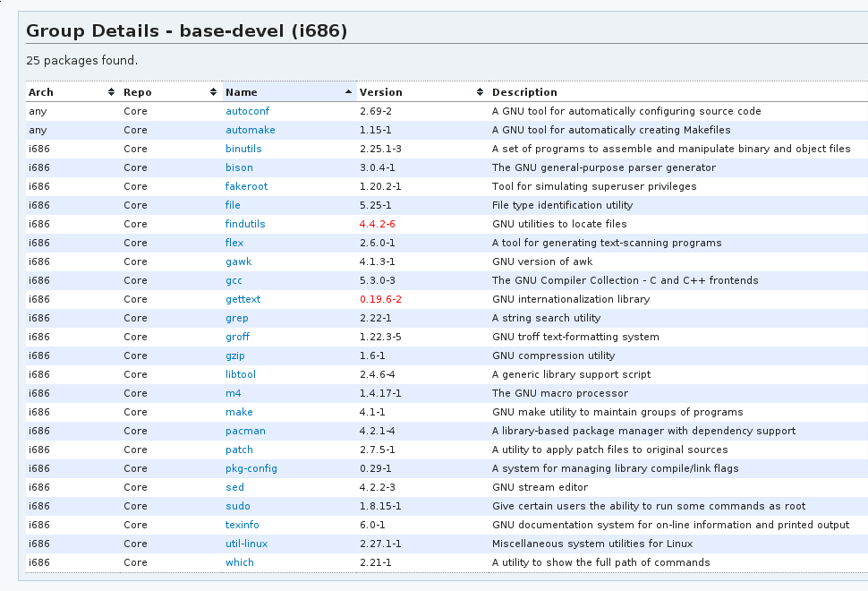The image size is (868, 591).
Task: Go to the binutils package details
Action: tap(243, 149)
